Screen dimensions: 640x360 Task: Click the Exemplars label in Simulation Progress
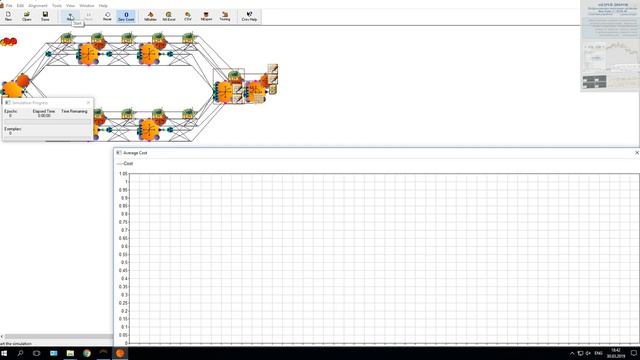(12, 129)
